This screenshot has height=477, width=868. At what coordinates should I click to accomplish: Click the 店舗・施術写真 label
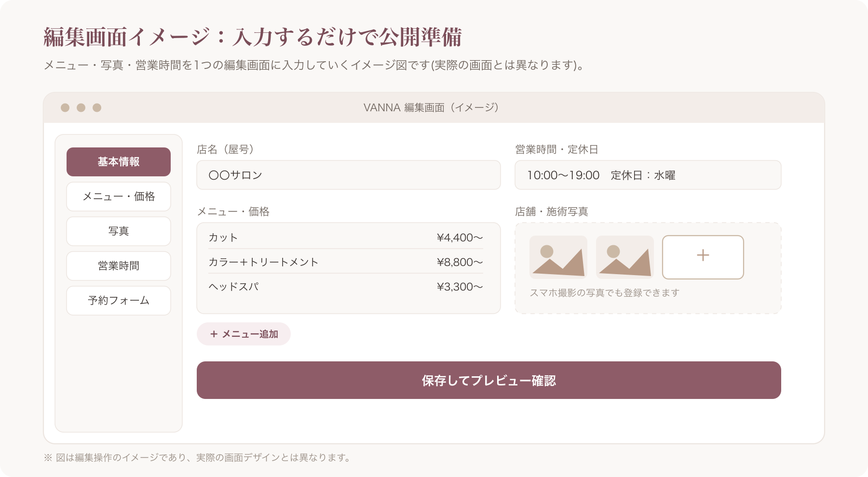pos(552,212)
